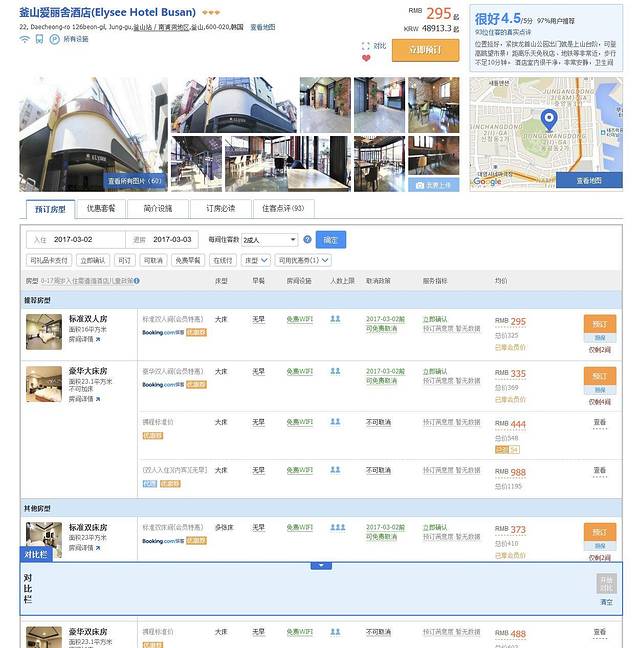The height and width of the screenshot is (648, 640).
Task: Toggle the 免费早餐 filter
Action: pos(187,260)
